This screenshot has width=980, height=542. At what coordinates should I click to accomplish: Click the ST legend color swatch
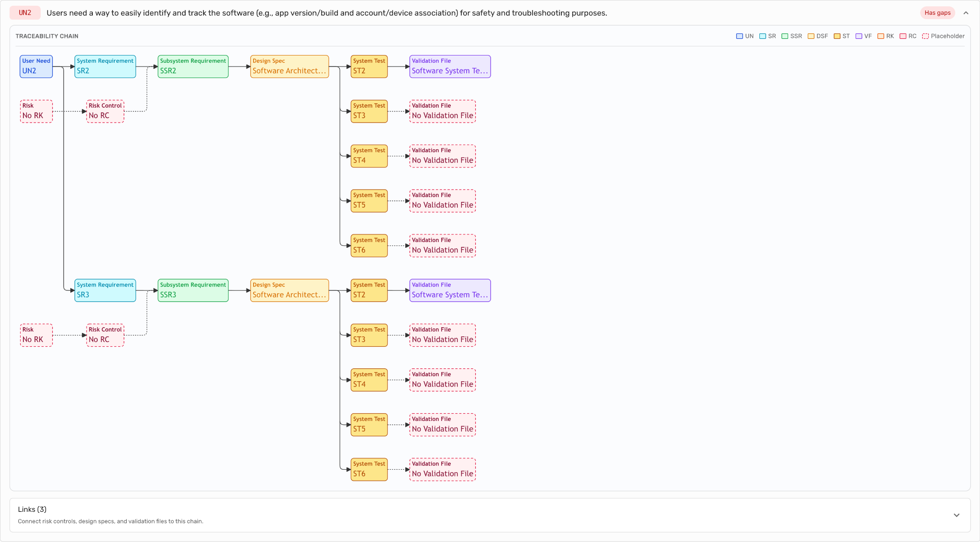[x=837, y=36]
